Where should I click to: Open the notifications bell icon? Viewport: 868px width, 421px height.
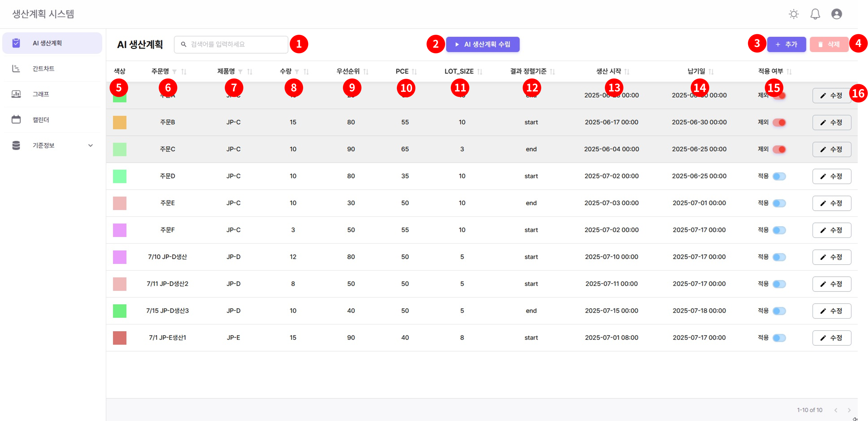[815, 14]
